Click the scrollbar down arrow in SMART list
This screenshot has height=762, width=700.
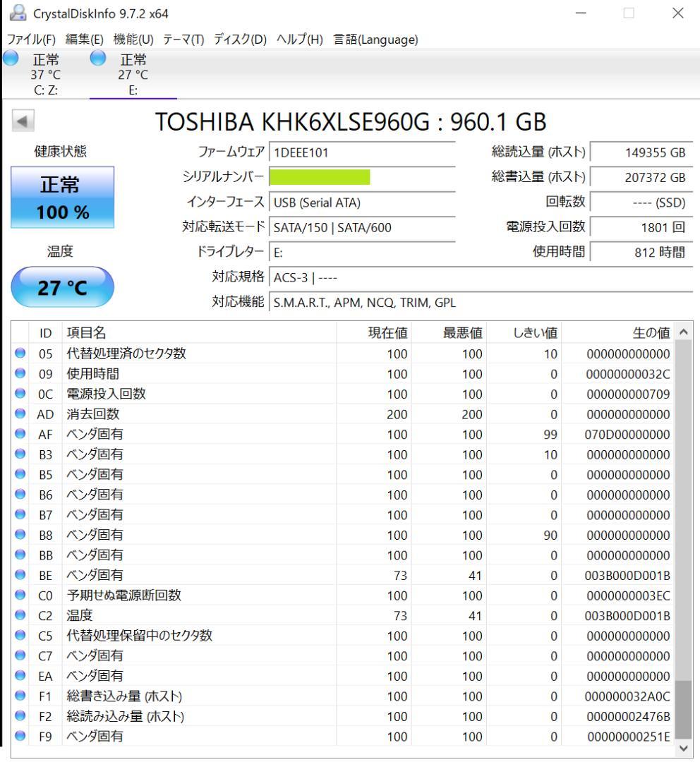pos(684,748)
